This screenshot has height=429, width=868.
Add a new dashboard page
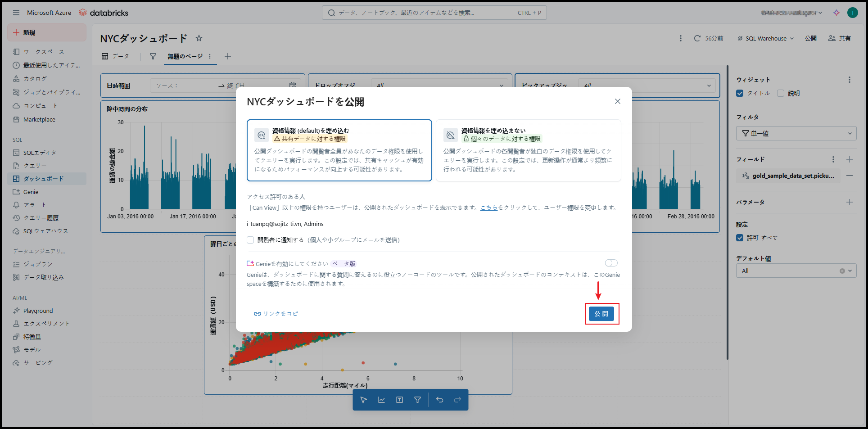point(228,56)
